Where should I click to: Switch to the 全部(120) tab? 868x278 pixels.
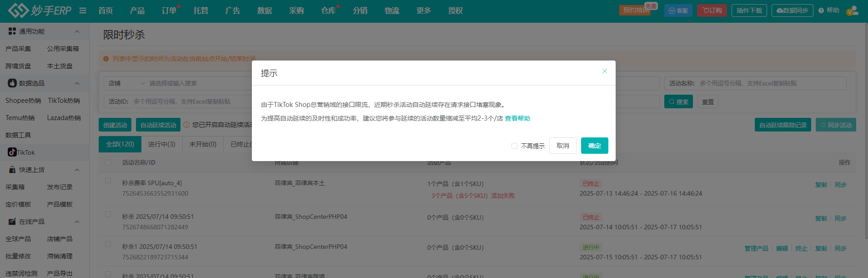click(x=120, y=144)
